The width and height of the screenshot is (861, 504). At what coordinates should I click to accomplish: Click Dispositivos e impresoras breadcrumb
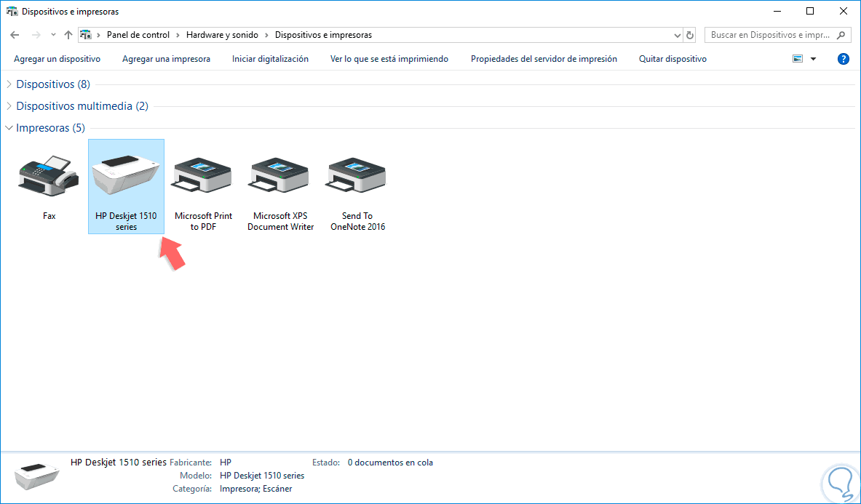[x=323, y=35]
